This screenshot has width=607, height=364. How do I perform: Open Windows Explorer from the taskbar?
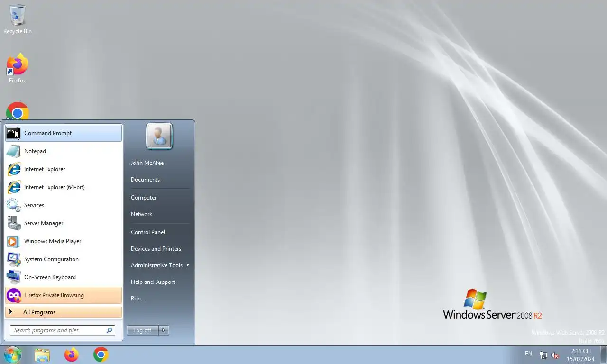coord(42,355)
